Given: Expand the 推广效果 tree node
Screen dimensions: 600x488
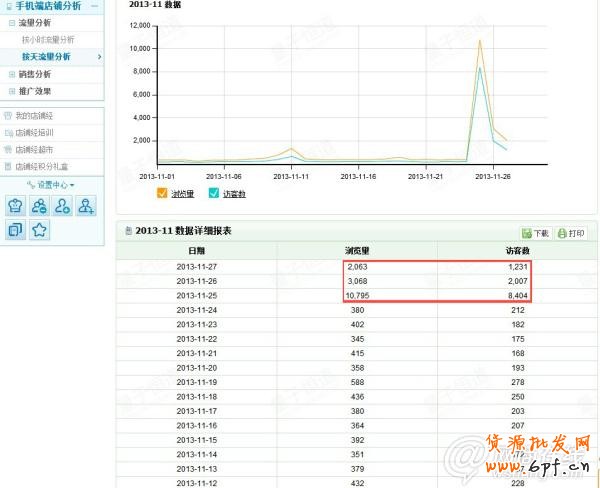Looking at the screenshot, I should (11, 91).
